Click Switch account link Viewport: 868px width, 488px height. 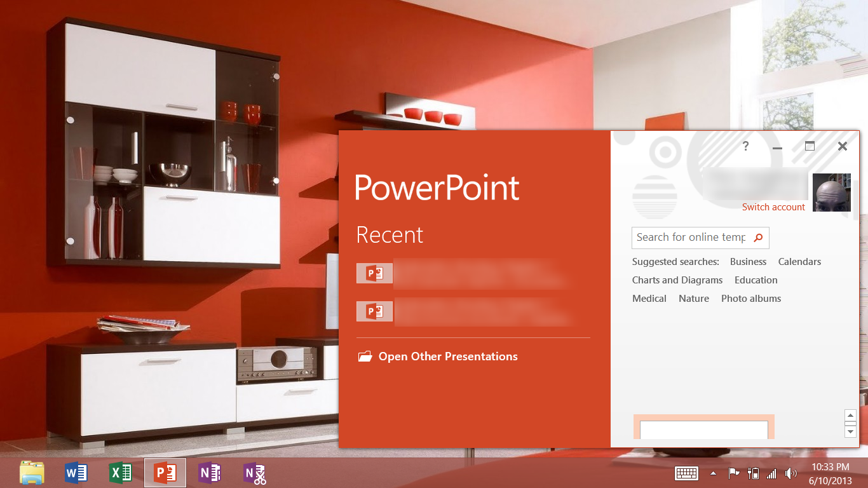pyautogui.click(x=773, y=207)
